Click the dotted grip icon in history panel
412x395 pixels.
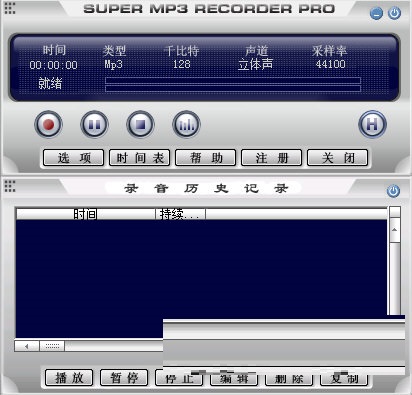coord(10,186)
